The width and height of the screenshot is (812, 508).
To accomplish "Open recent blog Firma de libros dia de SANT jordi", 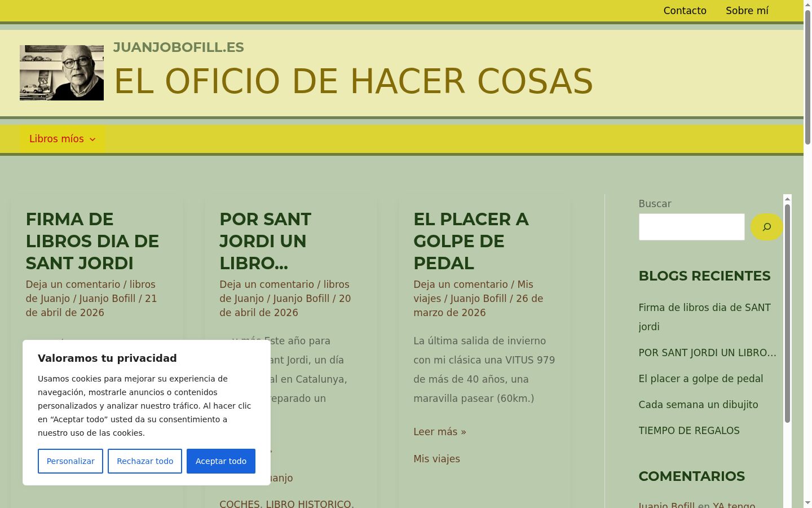I will point(704,317).
